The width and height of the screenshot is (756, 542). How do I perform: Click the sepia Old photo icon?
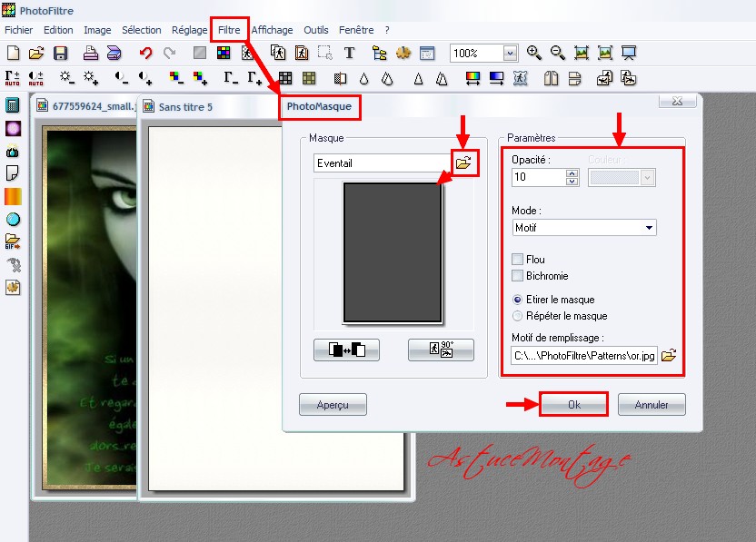(309, 78)
